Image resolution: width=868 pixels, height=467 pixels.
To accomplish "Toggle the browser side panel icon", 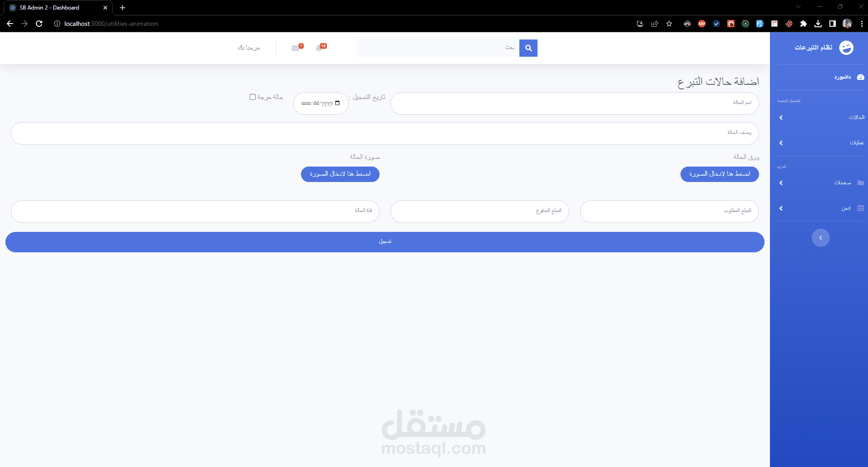I will (x=833, y=24).
